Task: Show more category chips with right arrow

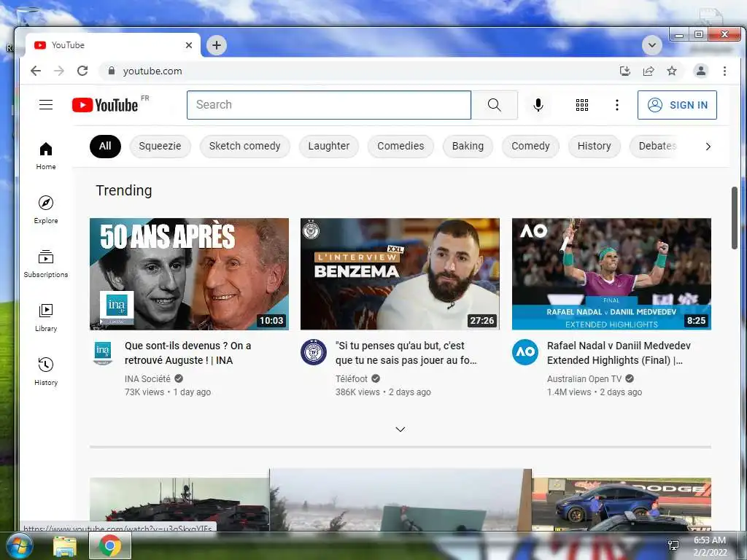Action: point(708,146)
